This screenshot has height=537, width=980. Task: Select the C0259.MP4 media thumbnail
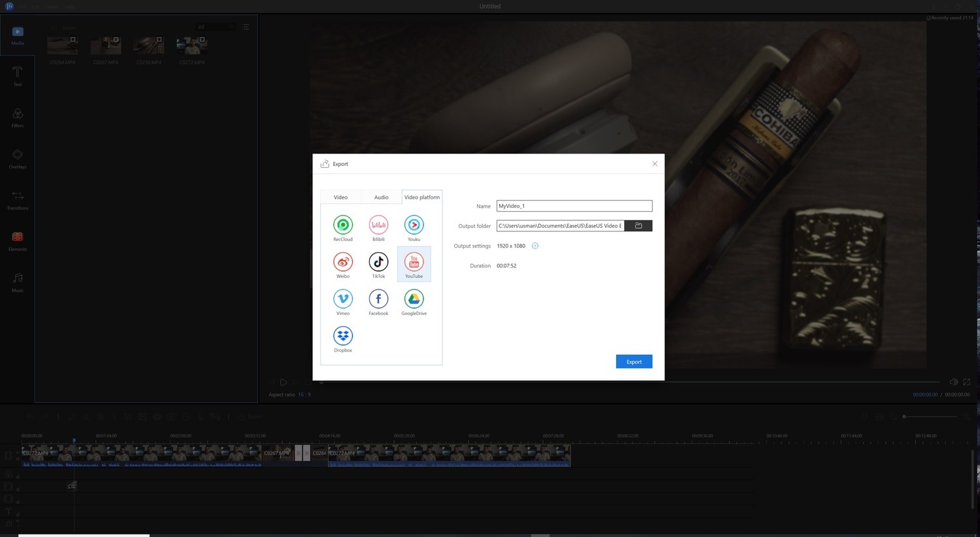[x=149, y=45]
